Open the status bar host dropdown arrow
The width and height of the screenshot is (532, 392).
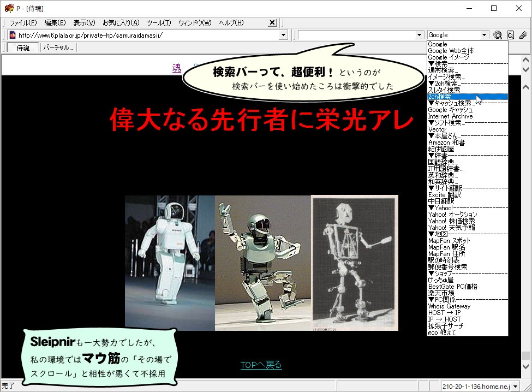coord(516,386)
